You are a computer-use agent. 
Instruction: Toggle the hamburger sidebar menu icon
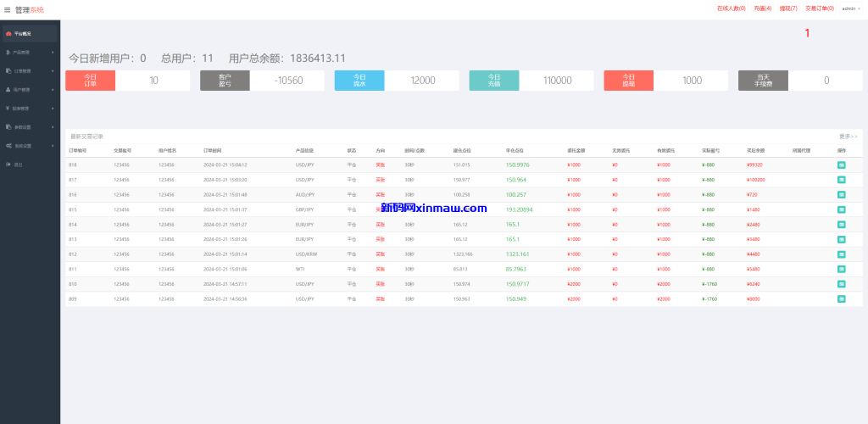7,9
